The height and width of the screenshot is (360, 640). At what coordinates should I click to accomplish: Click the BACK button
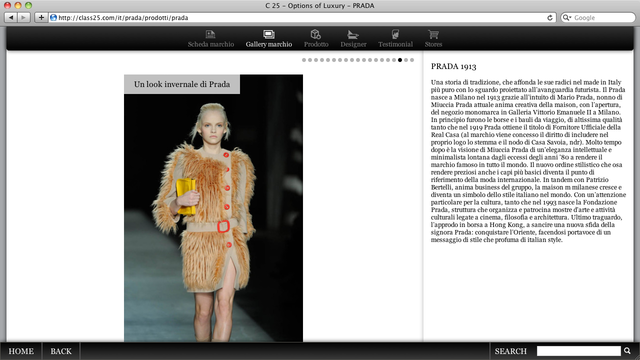point(61,351)
